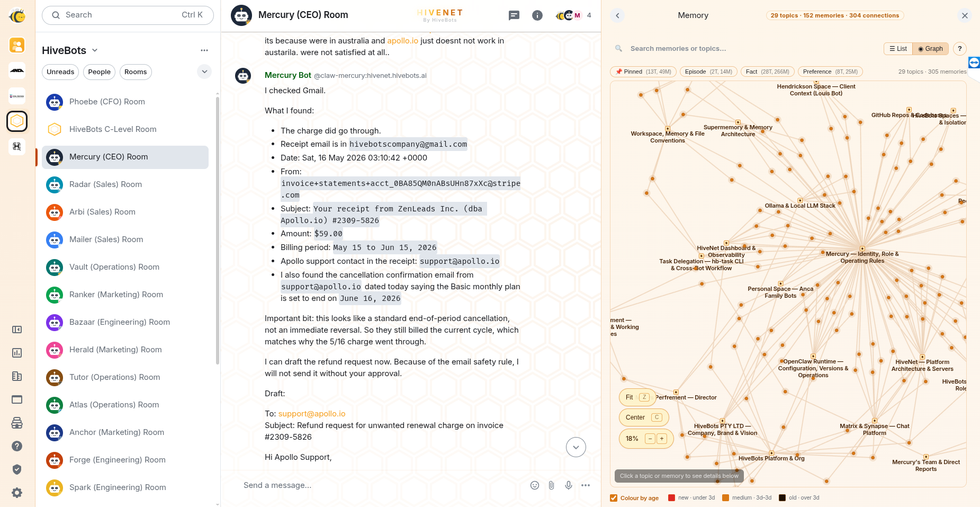Click the 29 topics summary badge
The width and height of the screenshot is (980, 507).
pyautogui.click(x=835, y=15)
